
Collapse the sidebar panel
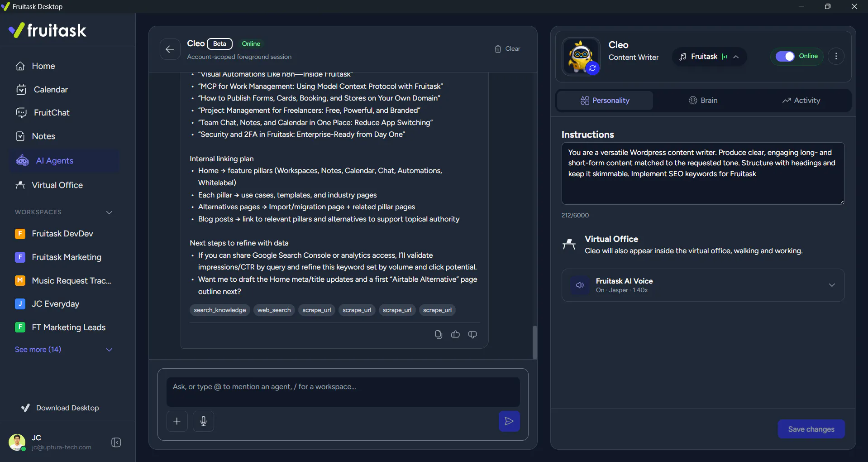pyautogui.click(x=116, y=443)
